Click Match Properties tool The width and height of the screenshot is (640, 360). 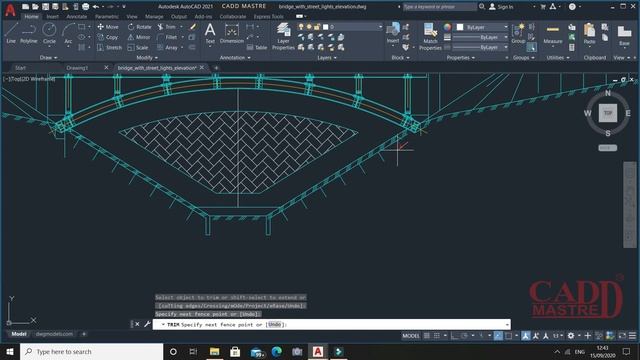(430, 36)
